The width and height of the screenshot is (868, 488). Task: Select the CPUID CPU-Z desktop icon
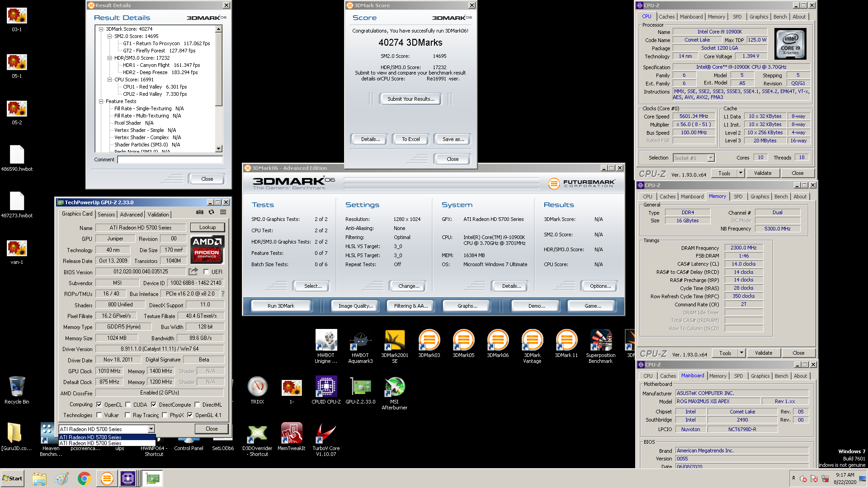pyautogui.click(x=326, y=390)
